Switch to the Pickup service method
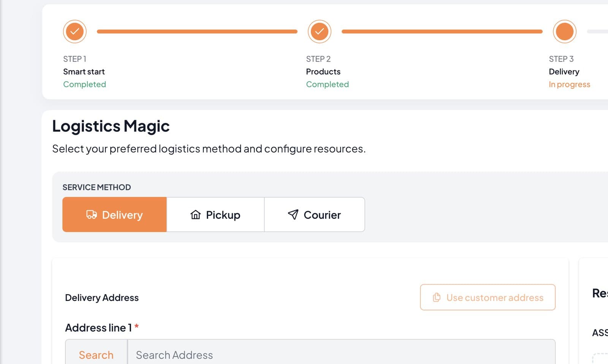The height and width of the screenshot is (364, 608). click(x=215, y=215)
